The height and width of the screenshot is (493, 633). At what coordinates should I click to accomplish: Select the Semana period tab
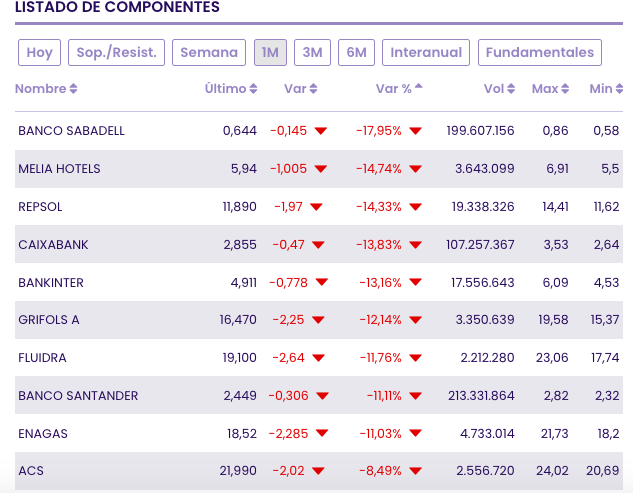pos(209,52)
